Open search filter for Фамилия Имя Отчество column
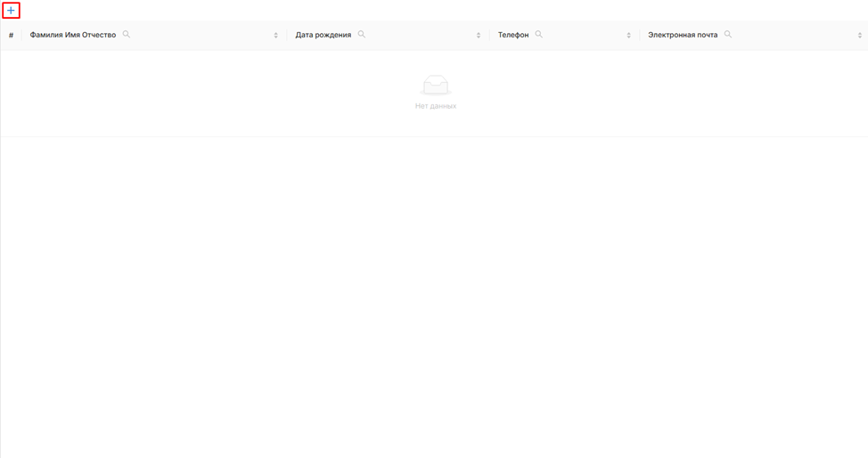 [127, 35]
